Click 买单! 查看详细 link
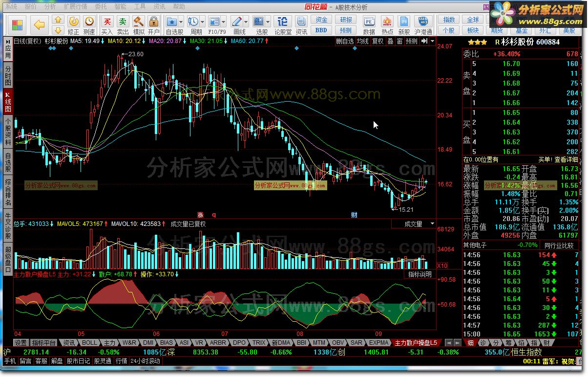The image size is (588, 377). pyautogui.click(x=558, y=159)
